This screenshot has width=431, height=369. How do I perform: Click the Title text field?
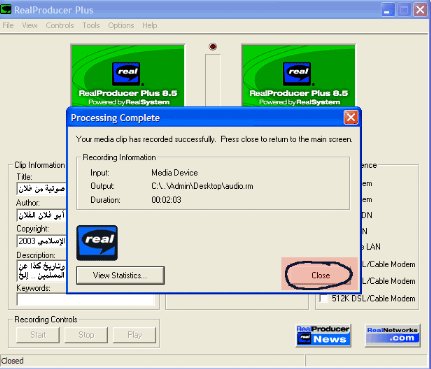click(x=41, y=189)
